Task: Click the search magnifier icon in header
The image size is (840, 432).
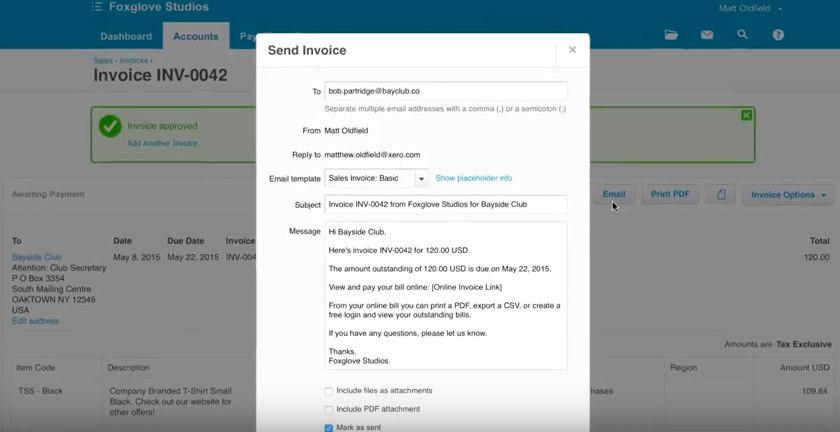Action: tap(742, 34)
